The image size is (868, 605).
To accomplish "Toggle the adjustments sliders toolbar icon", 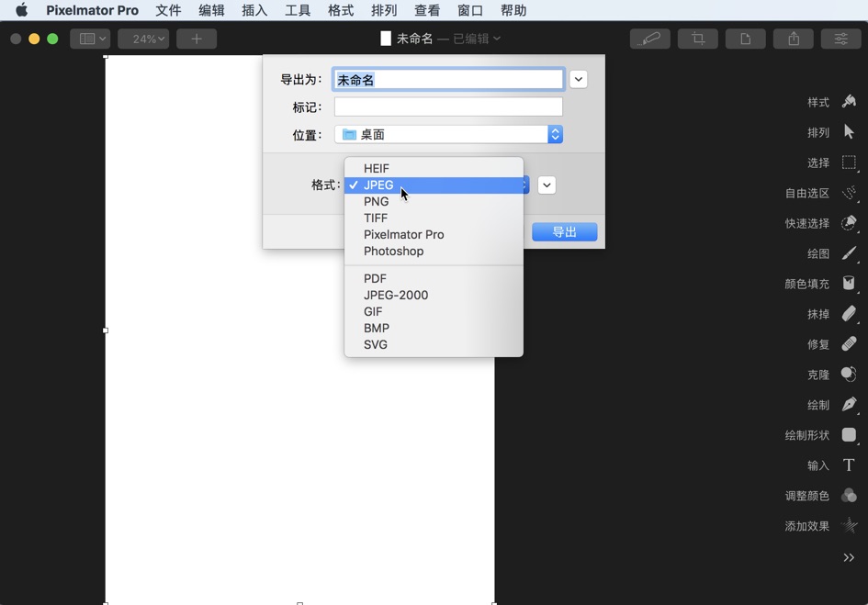I will tap(840, 39).
